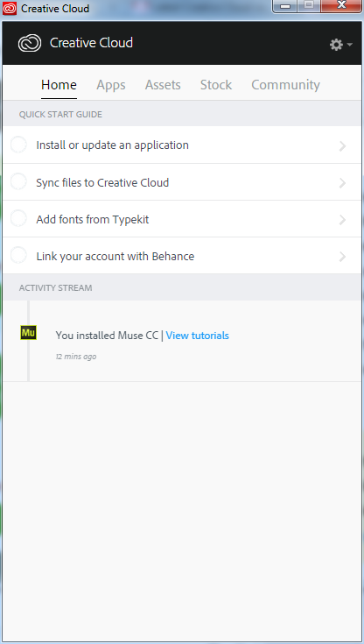This screenshot has height=644, width=364.
Task: Switch to the Apps tab
Action: click(x=111, y=85)
